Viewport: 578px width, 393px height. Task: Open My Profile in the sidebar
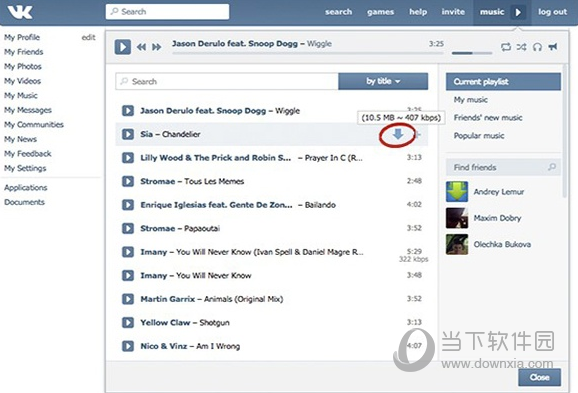[x=22, y=37]
